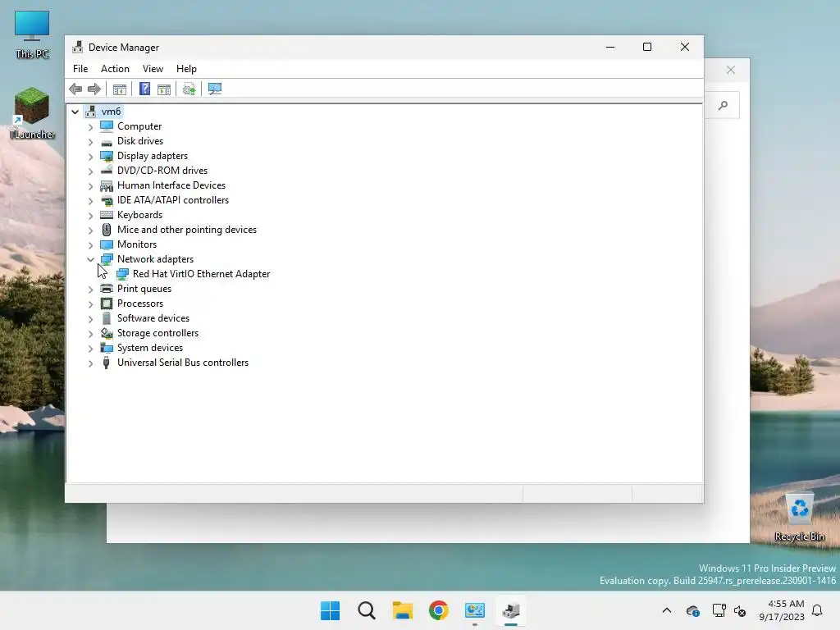Screen dimensions: 840x630
Task: Click the Processors chip icon
Action: [107, 304]
